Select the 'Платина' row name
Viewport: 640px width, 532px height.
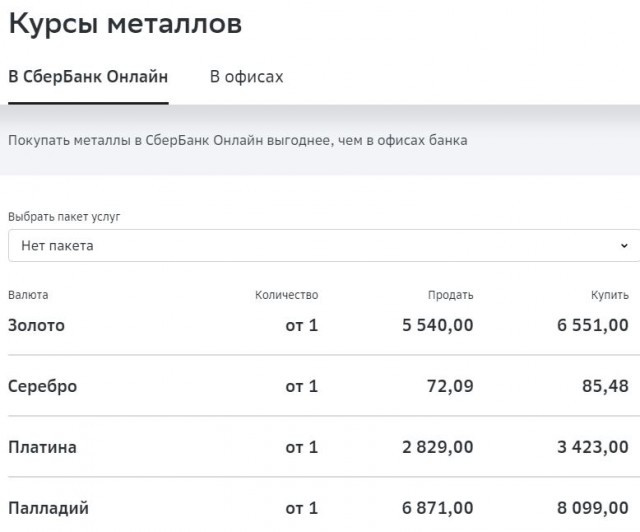[42, 447]
